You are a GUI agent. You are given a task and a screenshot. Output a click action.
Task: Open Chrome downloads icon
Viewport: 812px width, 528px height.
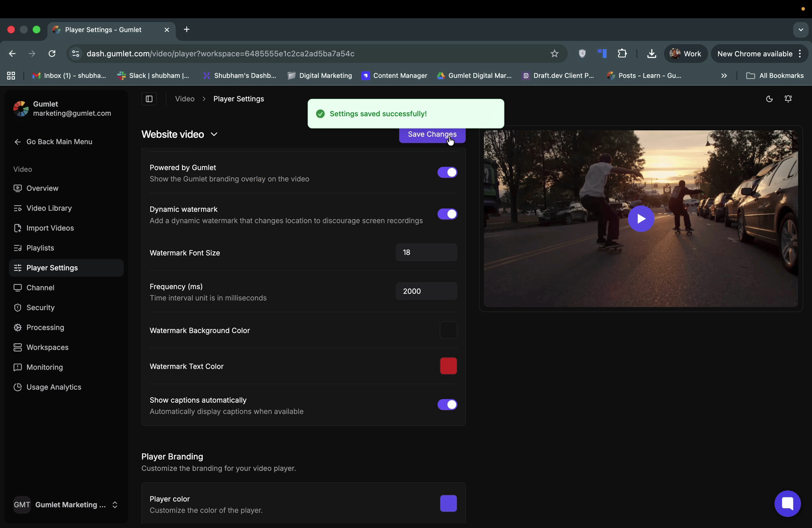click(651, 54)
